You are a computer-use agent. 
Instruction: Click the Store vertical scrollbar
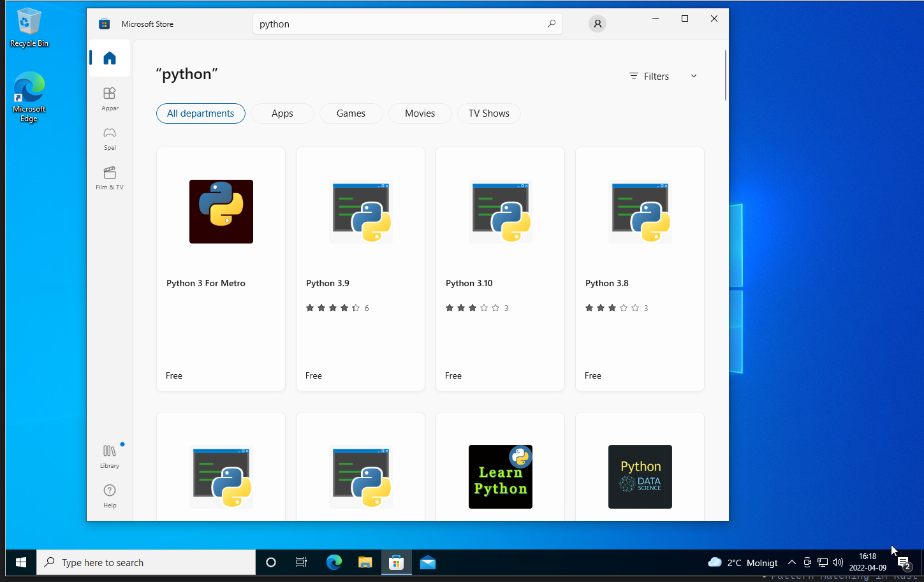click(x=725, y=75)
